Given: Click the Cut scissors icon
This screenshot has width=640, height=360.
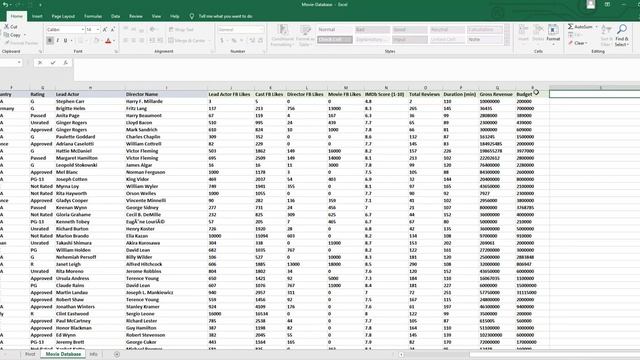Looking at the screenshot, I should 7,27.
